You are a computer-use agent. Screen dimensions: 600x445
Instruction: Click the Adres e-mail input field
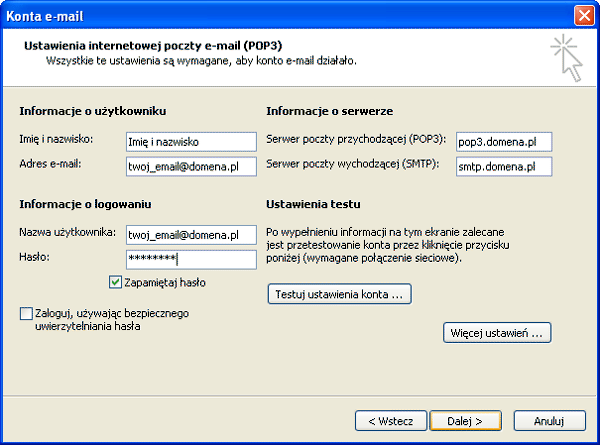pyautogui.click(x=191, y=166)
